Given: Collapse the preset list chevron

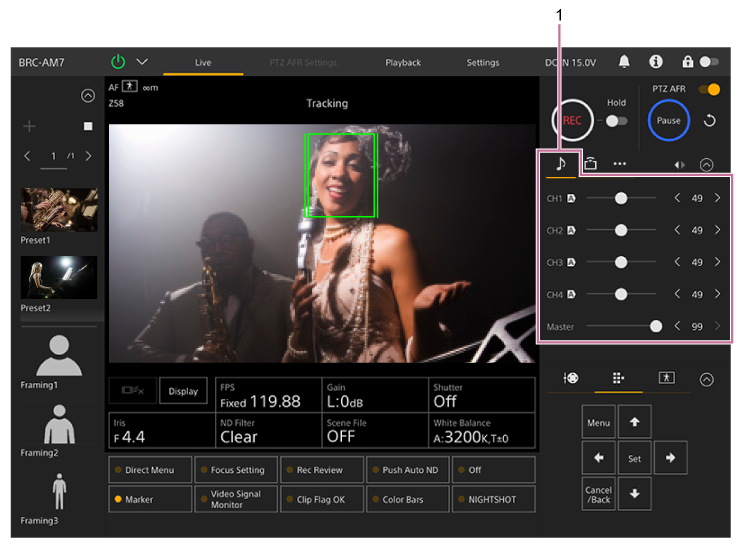Looking at the screenshot, I should [x=88, y=96].
